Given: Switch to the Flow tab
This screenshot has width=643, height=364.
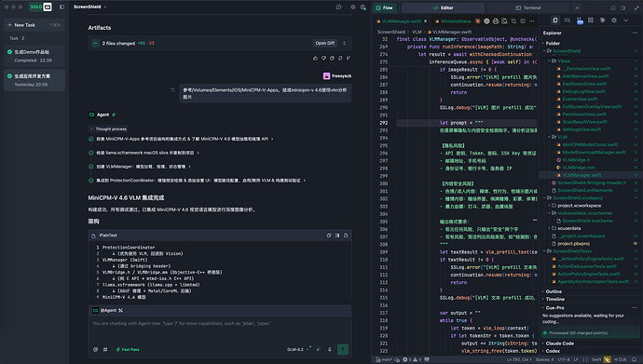Looking at the screenshot, I should pos(385,7).
